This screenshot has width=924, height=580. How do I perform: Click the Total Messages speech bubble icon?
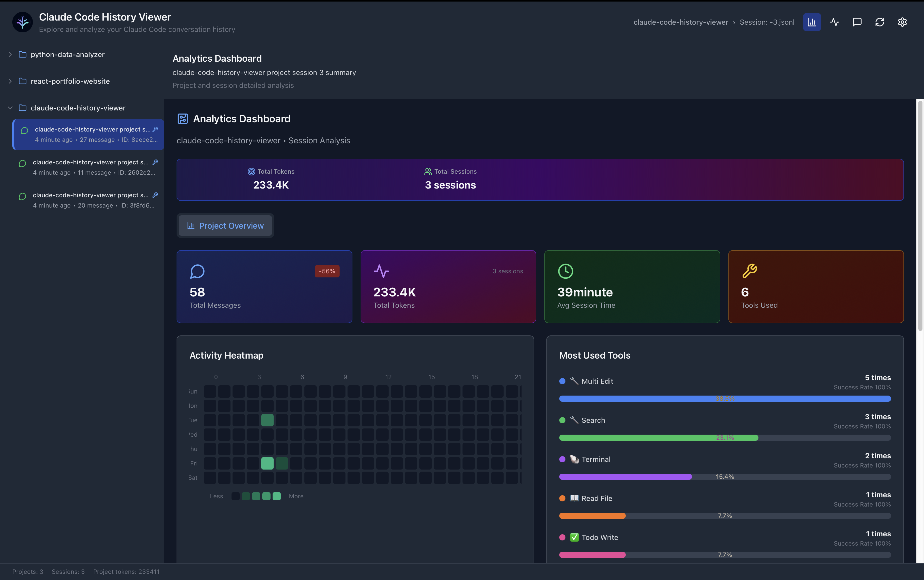pyautogui.click(x=197, y=272)
